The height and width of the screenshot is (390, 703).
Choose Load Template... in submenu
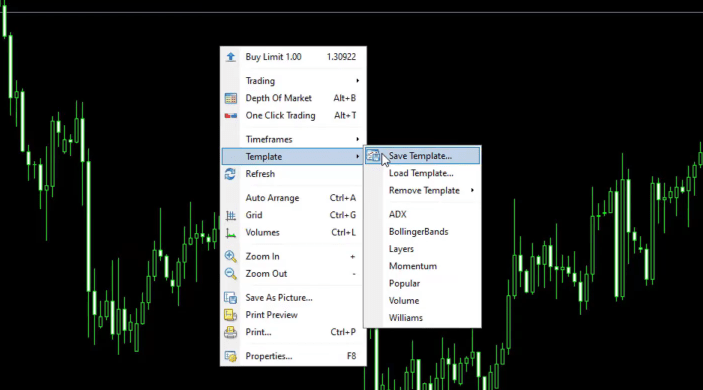pyautogui.click(x=422, y=173)
